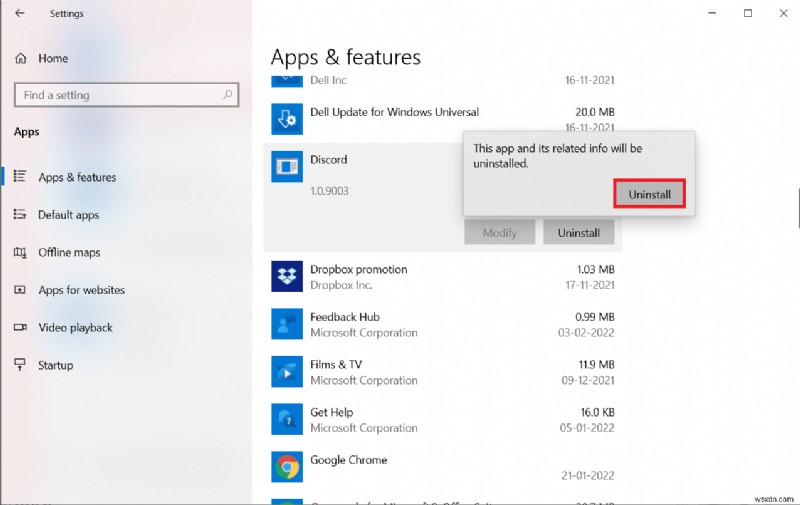The image size is (800, 505).
Task: Select the Discord app name text
Action: coord(329,160)
